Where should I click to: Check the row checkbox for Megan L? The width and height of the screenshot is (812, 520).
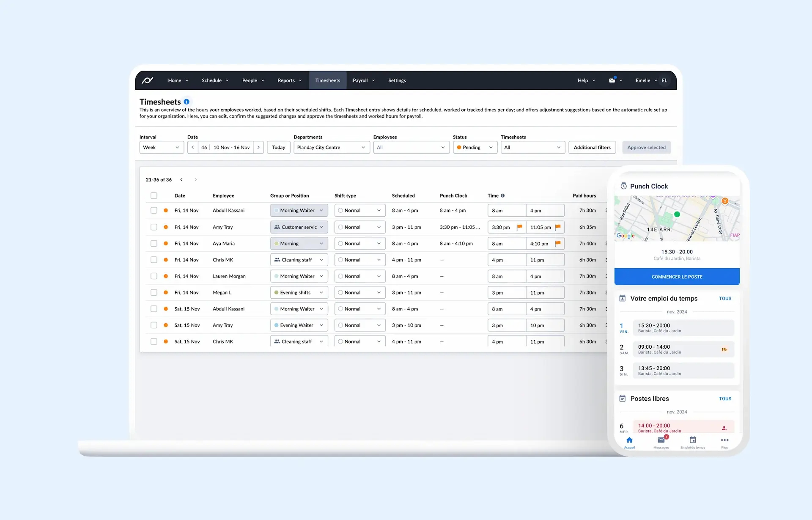pyautogui.click(x=154, y=292)
